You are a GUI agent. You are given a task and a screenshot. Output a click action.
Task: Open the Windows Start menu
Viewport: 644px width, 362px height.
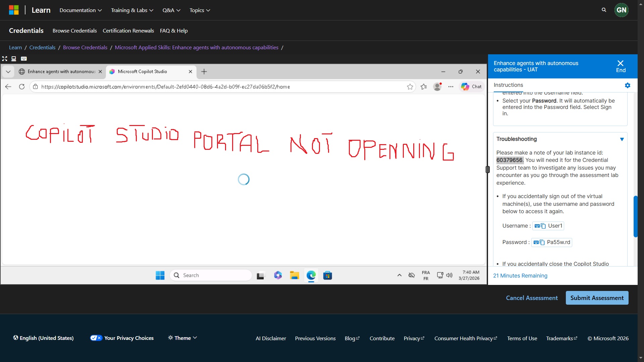[160, 276]
